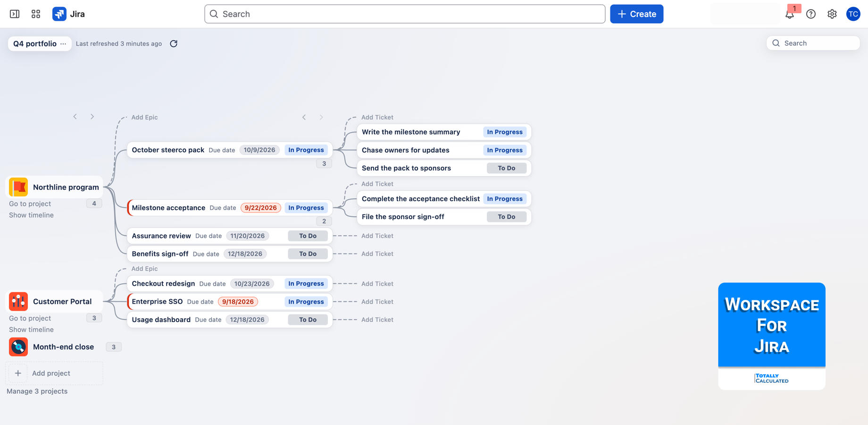Open notifications bell
The height and width of the screenshot is (425, 868).
click(x=790, y=14)
